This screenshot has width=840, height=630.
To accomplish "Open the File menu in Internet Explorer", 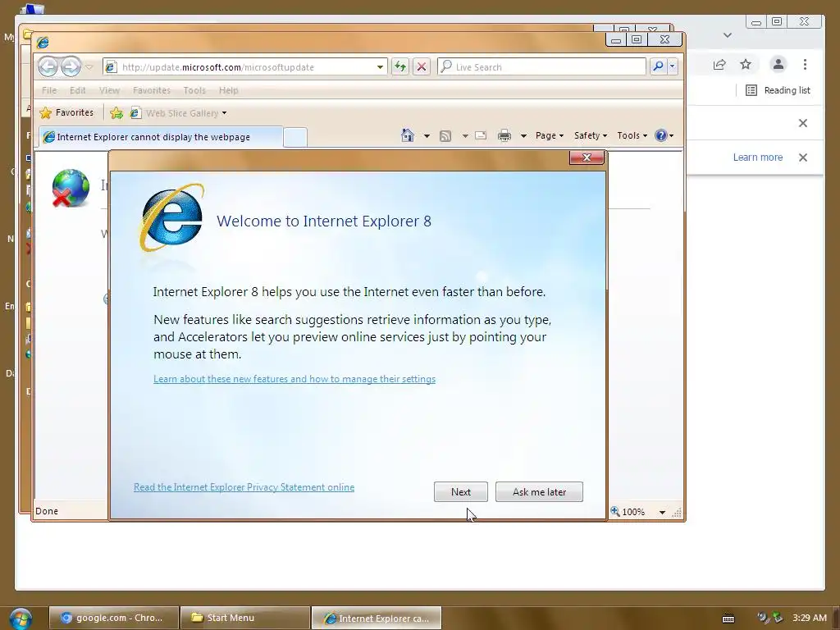I will click(x=48, y=90).
